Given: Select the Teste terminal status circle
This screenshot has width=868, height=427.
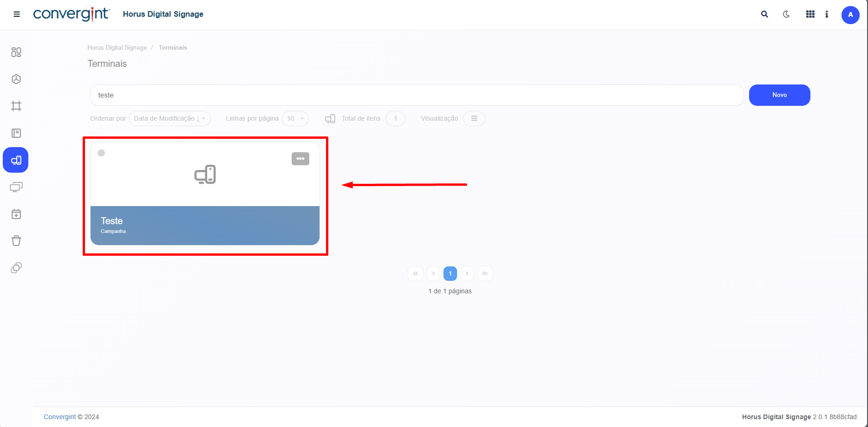Looking at the screenshot, I should (101, 153).
